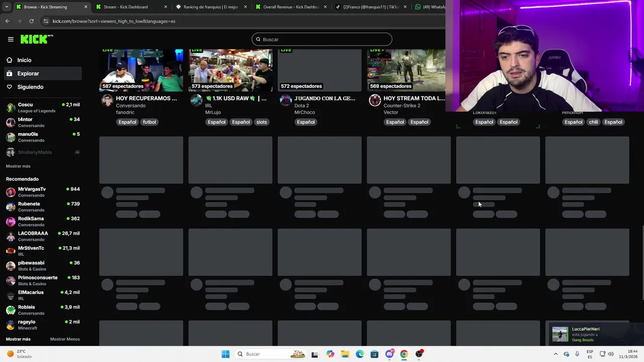Show hidden system tray icons
644x362 pixels.
click(555, 354)
